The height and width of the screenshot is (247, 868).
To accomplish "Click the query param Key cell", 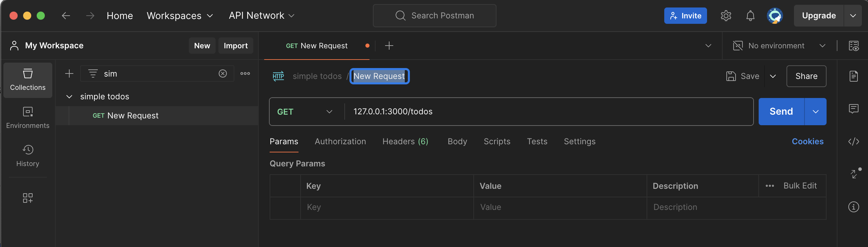I will (x=387, y=207).
